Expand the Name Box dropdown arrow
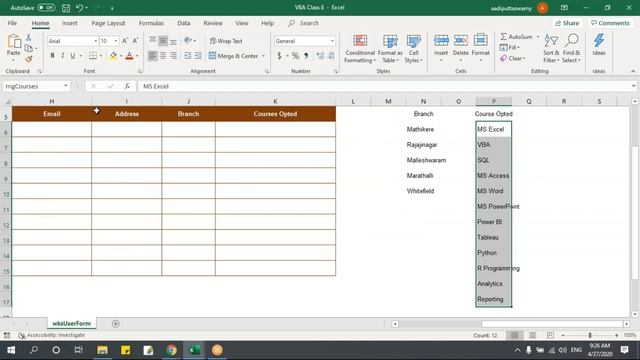This screenshot has height=360, width=640. [66, 86]
